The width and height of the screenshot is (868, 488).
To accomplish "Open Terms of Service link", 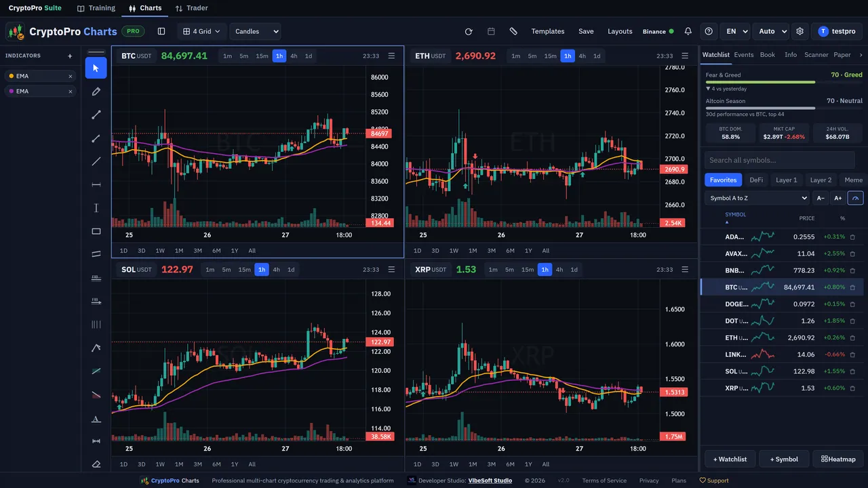I will pos(604,481).
